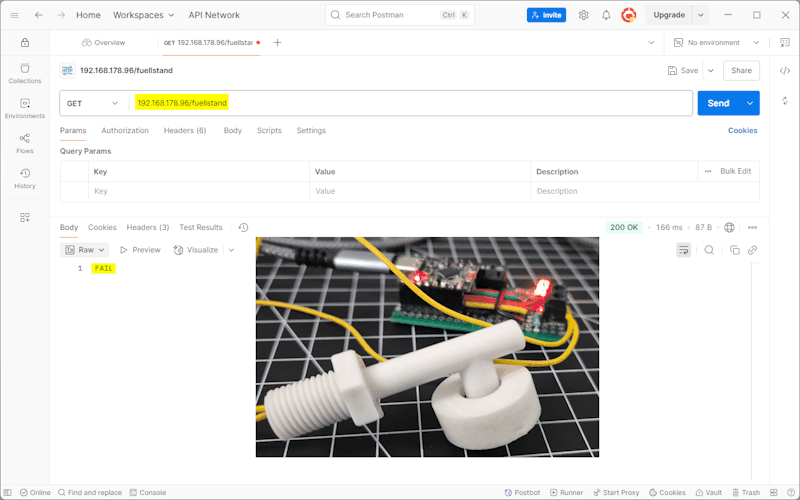
Task: Open the Cookies link
Action: 742,131
